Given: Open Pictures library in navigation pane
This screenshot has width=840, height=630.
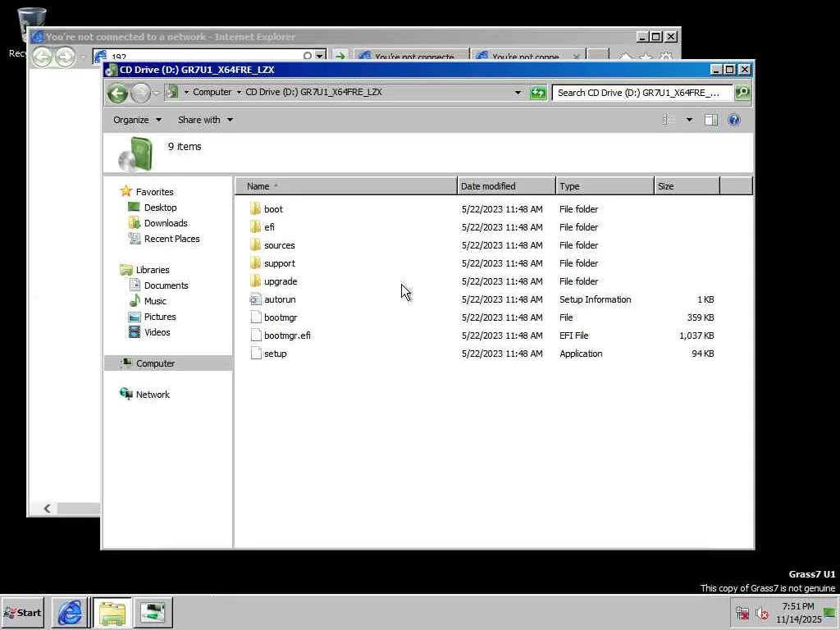Looking at the screenshot, I should click(x=160, y=317).
